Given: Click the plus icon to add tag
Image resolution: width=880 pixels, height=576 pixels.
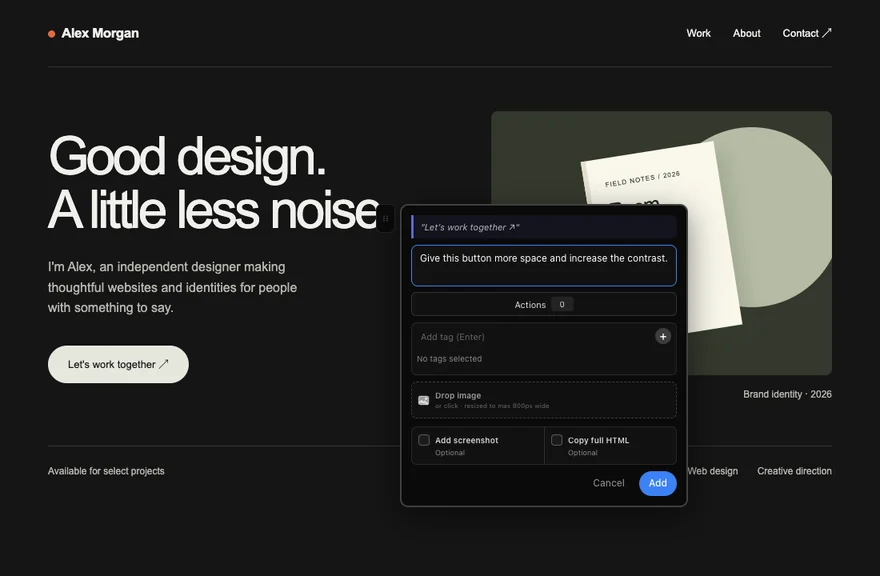Looking at the screenshot, I should [x=663, y=336].
